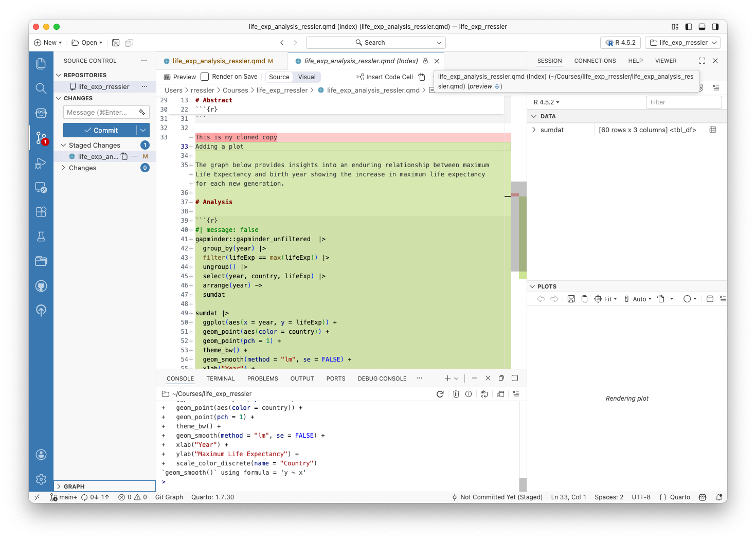Toggle the bottom panel layout control

[x=701, y=26]
